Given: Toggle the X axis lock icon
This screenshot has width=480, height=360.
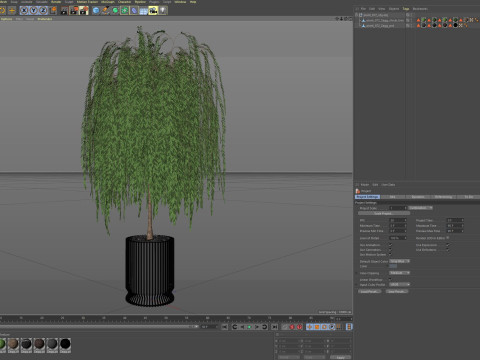Looking at the screenshot, I should pos(24,10).
